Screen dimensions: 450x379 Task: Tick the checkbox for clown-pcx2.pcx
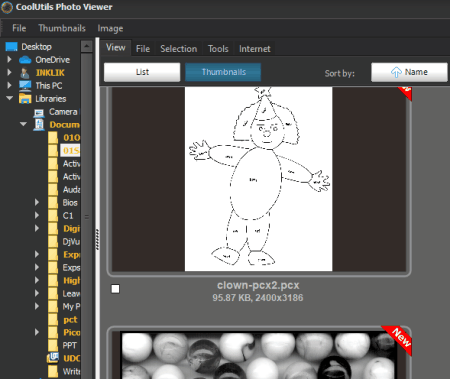pyautogui.click(x=115, y=289)
